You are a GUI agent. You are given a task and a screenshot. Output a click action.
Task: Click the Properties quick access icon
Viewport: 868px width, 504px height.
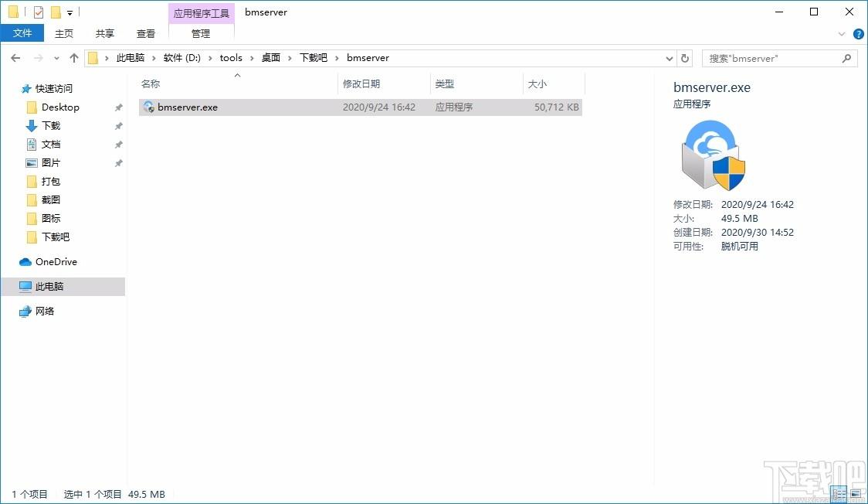click(39, 12)
